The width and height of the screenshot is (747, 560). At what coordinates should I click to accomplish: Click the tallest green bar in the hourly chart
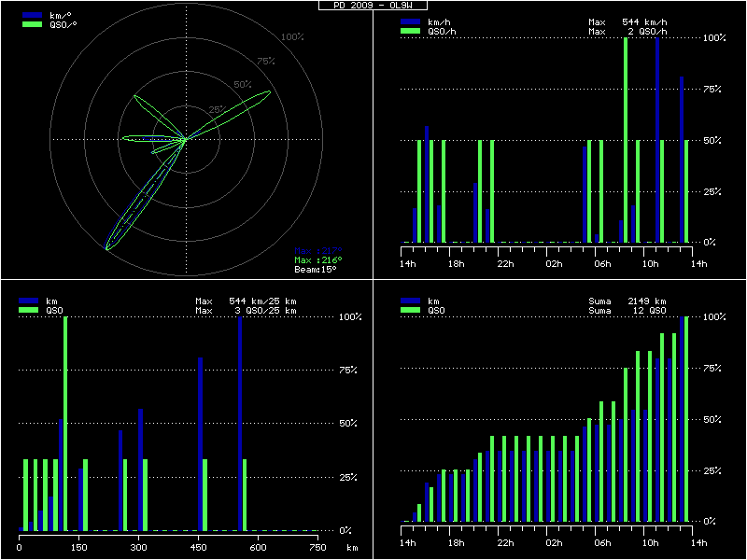[x=626, y=140]
